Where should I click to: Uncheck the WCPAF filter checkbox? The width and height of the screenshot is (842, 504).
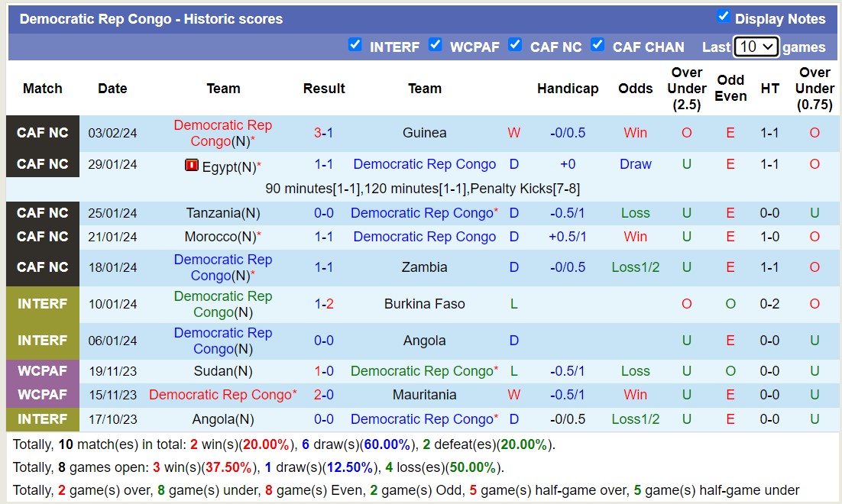click(435, 45)
